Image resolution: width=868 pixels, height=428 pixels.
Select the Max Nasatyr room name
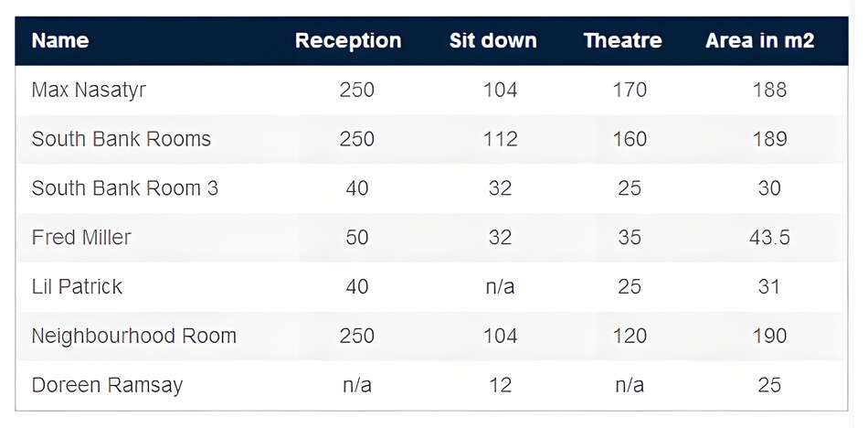pyautogui.click(x=90, y=90)
